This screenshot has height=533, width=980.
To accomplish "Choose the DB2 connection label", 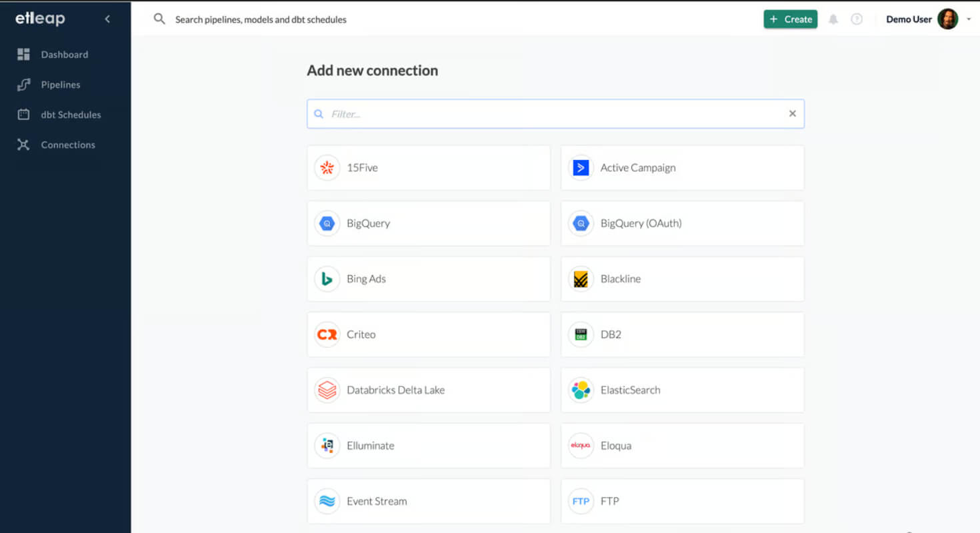I will [611, 334].
